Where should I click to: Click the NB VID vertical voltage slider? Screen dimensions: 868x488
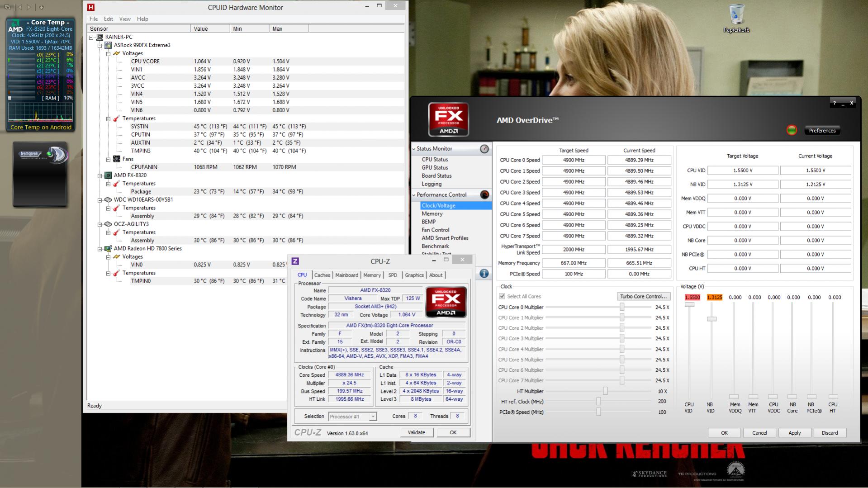711,319
